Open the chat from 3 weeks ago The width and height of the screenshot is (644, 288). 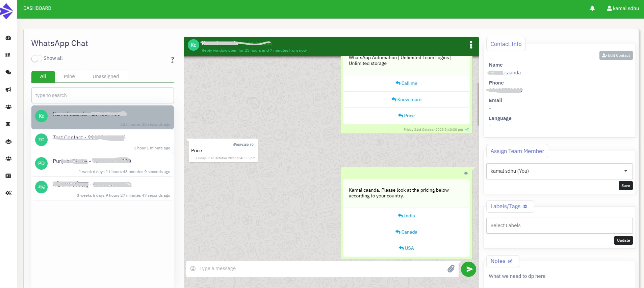point(103,189)
